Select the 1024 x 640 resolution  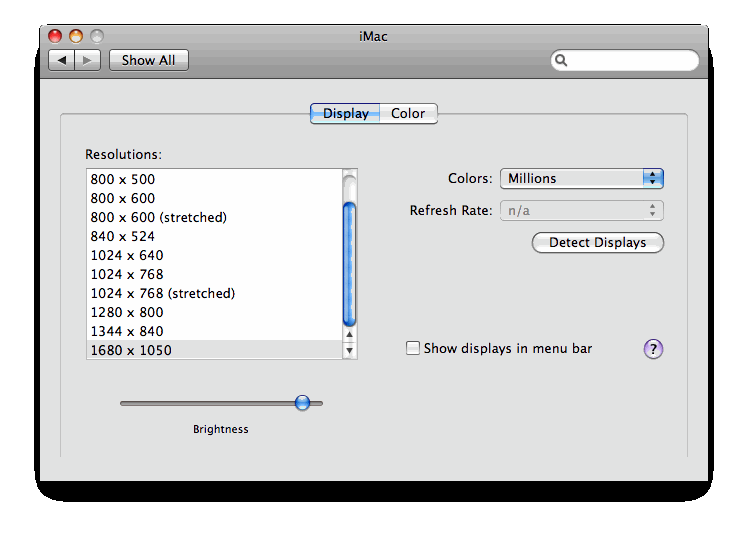click(x=215, y=256)
